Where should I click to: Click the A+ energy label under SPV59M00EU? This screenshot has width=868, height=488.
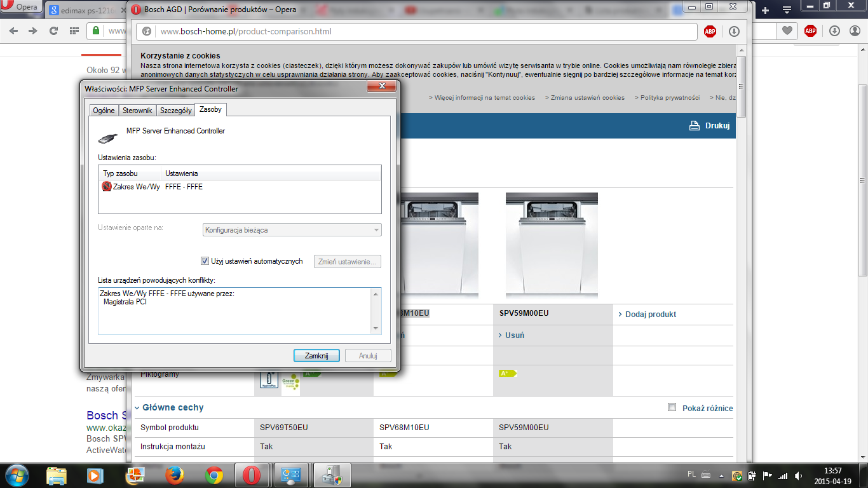[508, 374]
